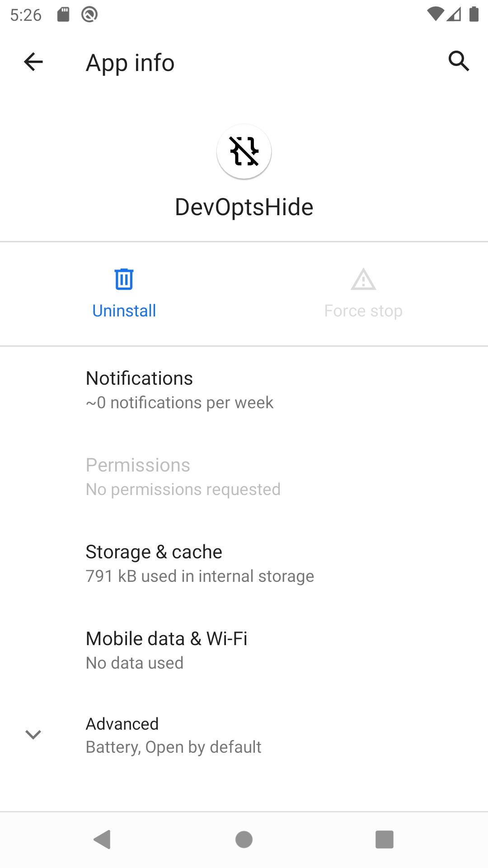This screenshot has height=868, width=488.
Task: Tap the greyed-out Force stop label
Action: click(363, 311)
